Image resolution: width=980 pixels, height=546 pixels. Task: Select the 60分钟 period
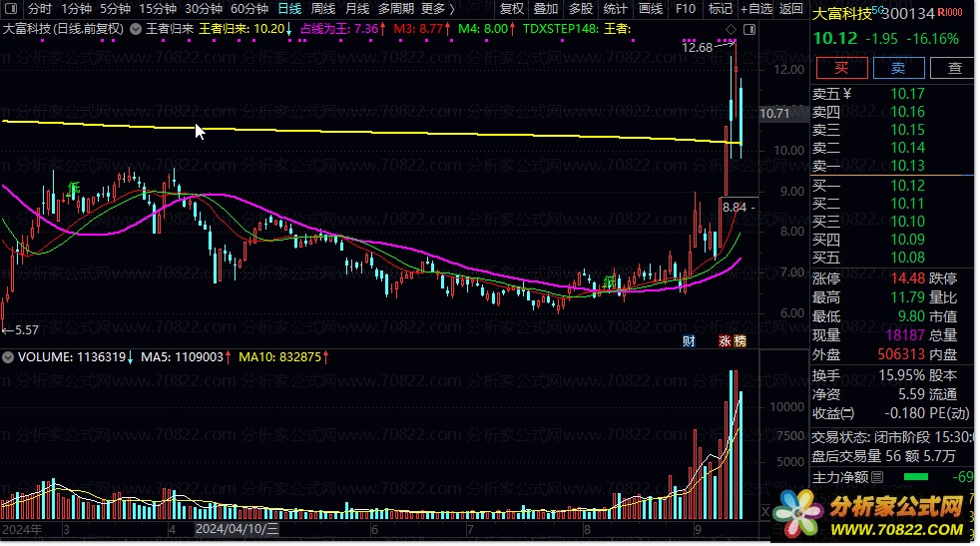[249, 9]
